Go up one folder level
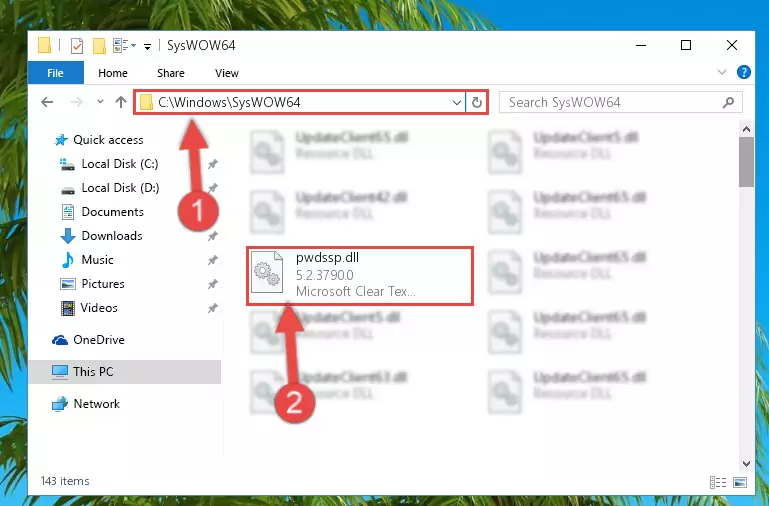 [x=121, y=102]
